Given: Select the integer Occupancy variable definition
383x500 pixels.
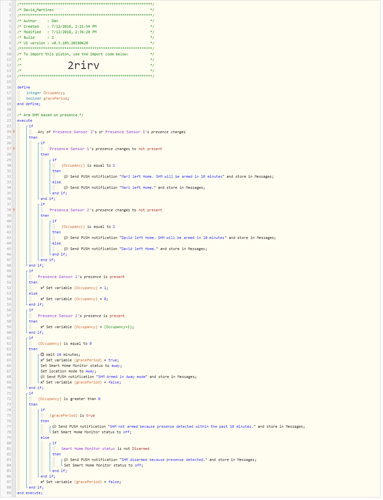Looking at the screenshot, I should coord(46,93).
